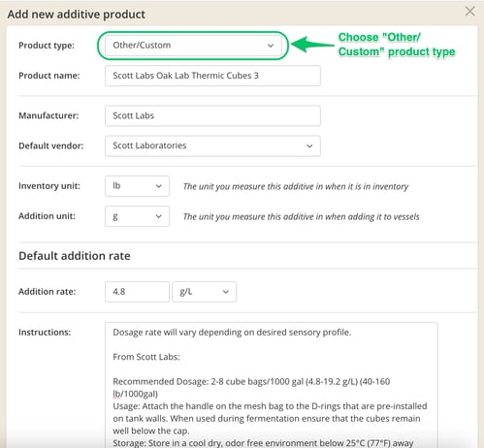This screenshot has width=484, height=448.
Task: Click the Instructions label
Action: [45, 333]
